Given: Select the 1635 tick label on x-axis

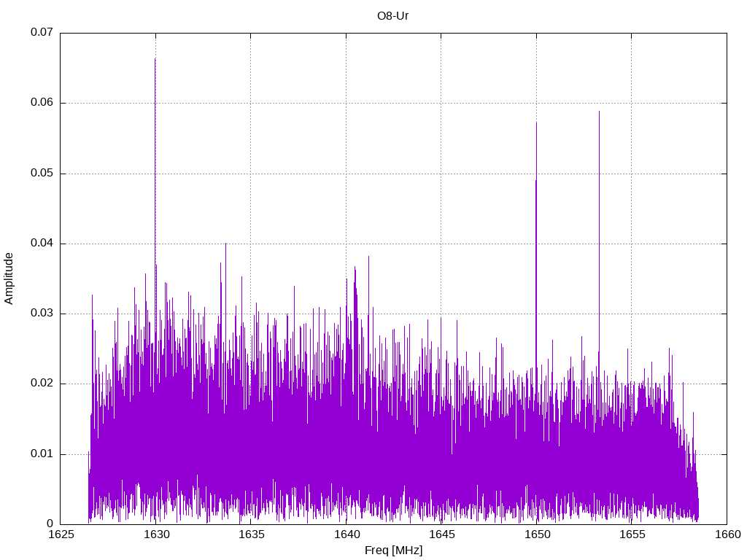Looking at the screenshot, I should [x=251, y=534].
